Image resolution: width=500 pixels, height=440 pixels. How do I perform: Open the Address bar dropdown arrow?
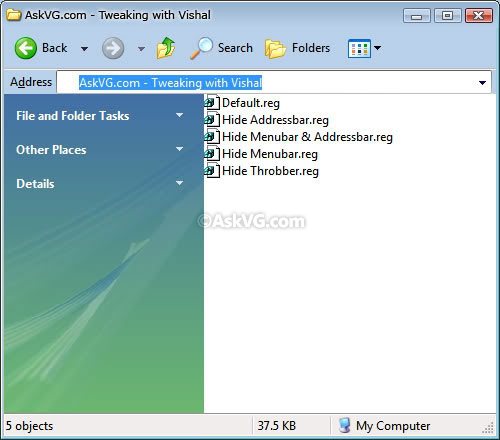click(482, 83)
